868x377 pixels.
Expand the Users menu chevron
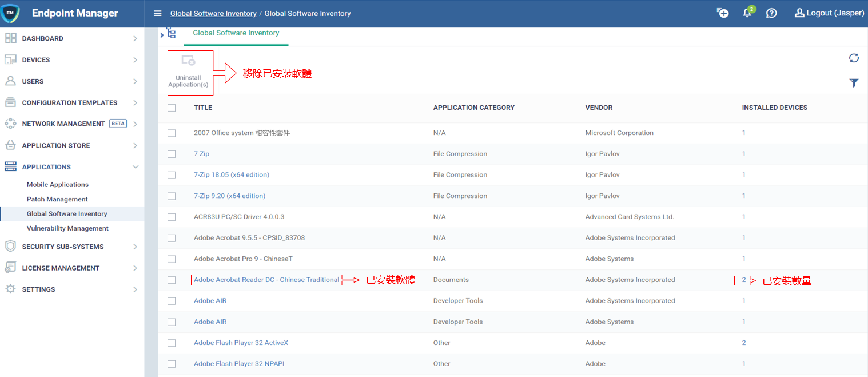(x=135, y=81)
